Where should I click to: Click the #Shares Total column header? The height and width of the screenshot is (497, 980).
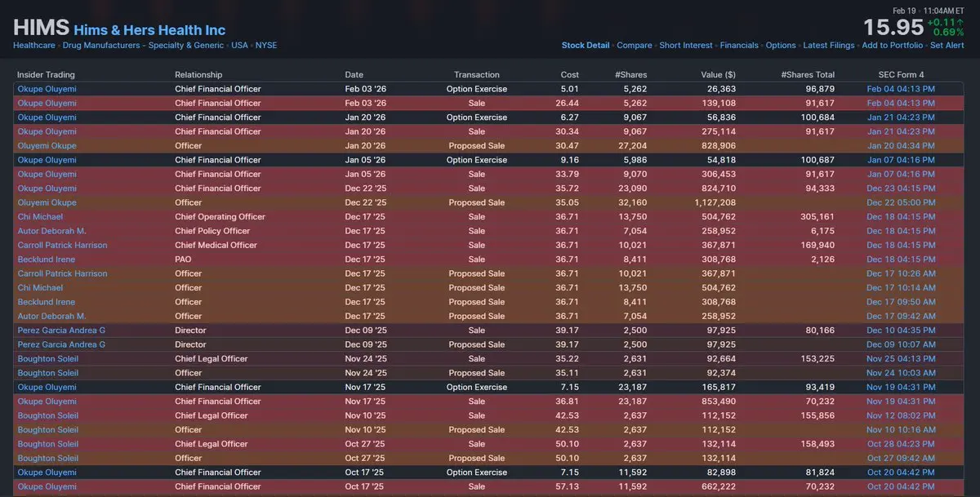808,75
